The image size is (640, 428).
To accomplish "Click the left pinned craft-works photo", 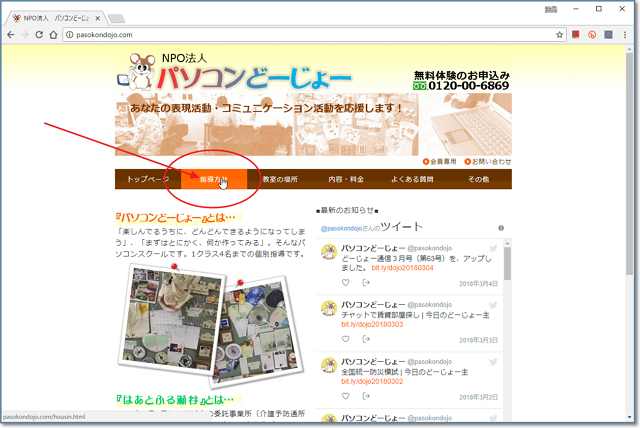I will coord(171,319).
